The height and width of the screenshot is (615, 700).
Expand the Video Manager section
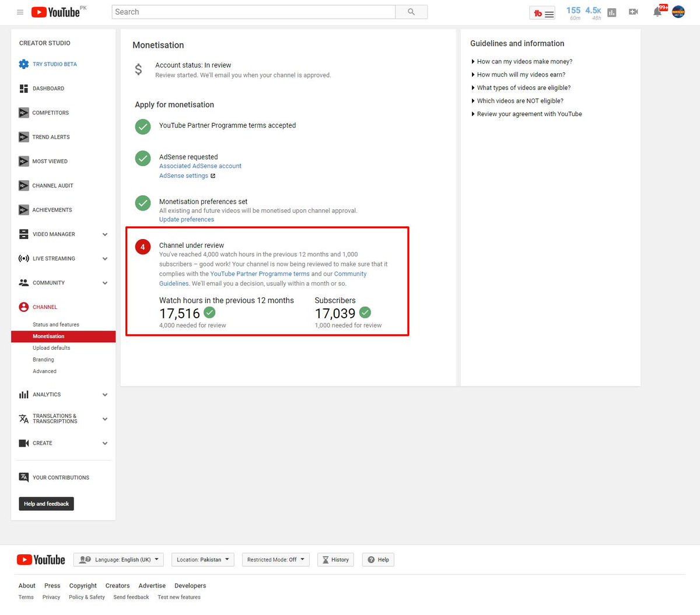coord(105,234)
